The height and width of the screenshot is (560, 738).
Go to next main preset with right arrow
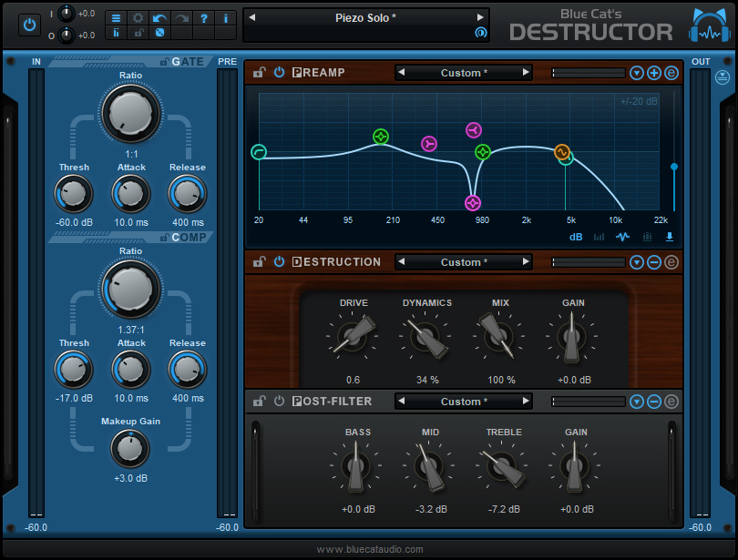coord(479,17)
